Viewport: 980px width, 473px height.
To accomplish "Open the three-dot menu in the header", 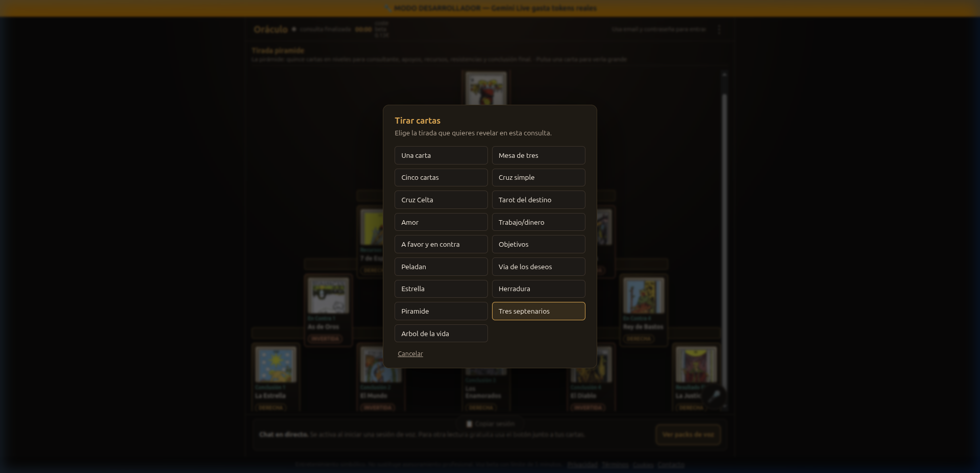I will tap(719, 30).
